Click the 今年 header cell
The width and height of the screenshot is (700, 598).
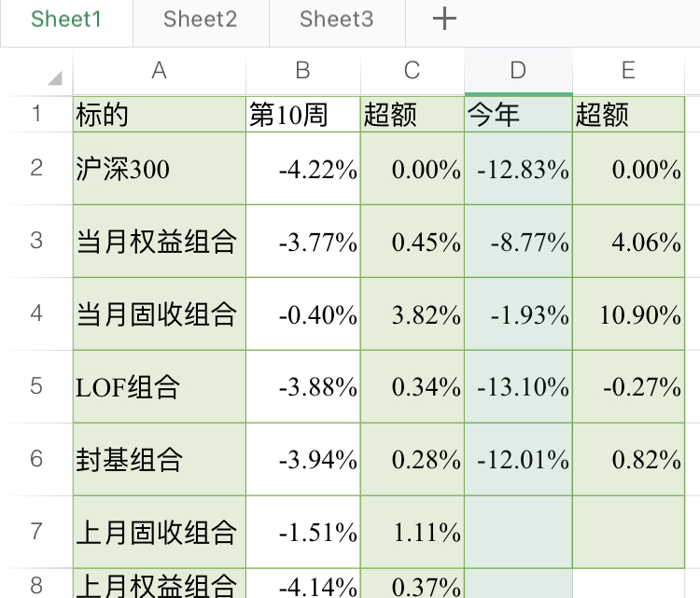tap(518, 115)
